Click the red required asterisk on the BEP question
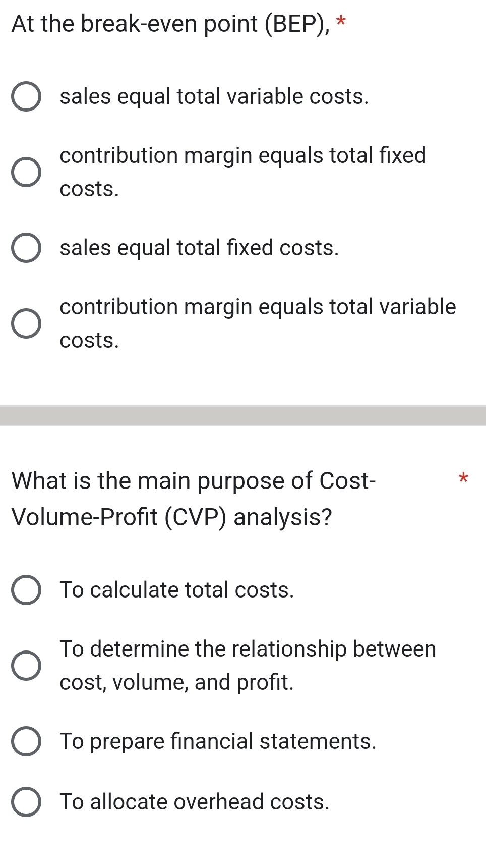This screenshot has width=486, height=868. click(x=341, y=22)
